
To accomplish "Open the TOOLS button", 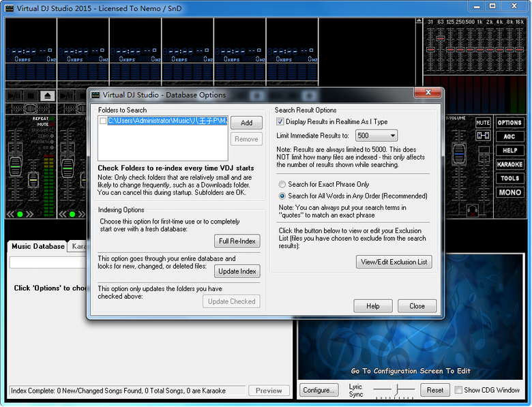I will click(x=509, y=179).
